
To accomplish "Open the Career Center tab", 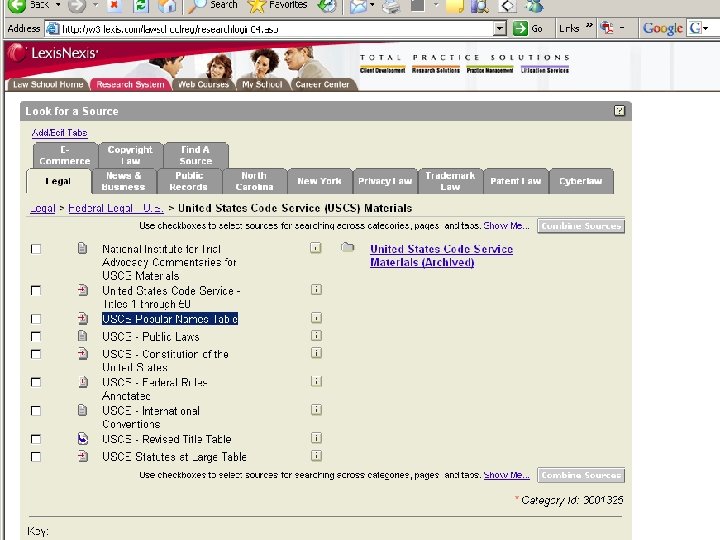I will click(322, 84).
